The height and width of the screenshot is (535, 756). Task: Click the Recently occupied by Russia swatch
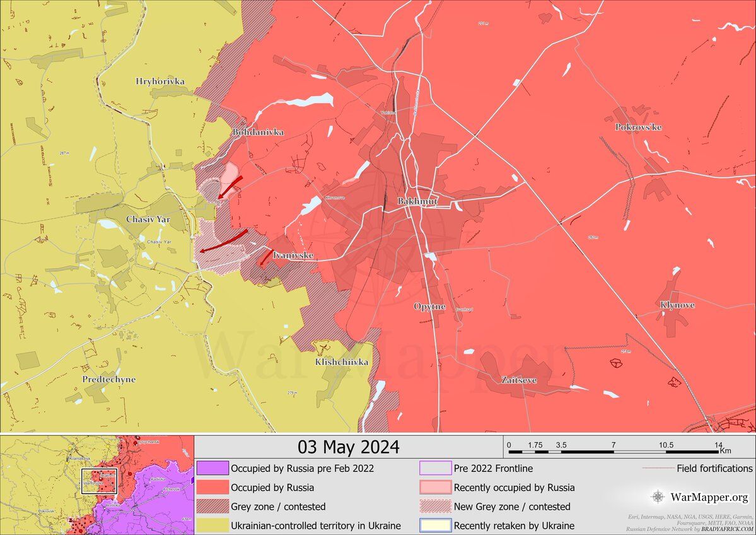point(435,487)
